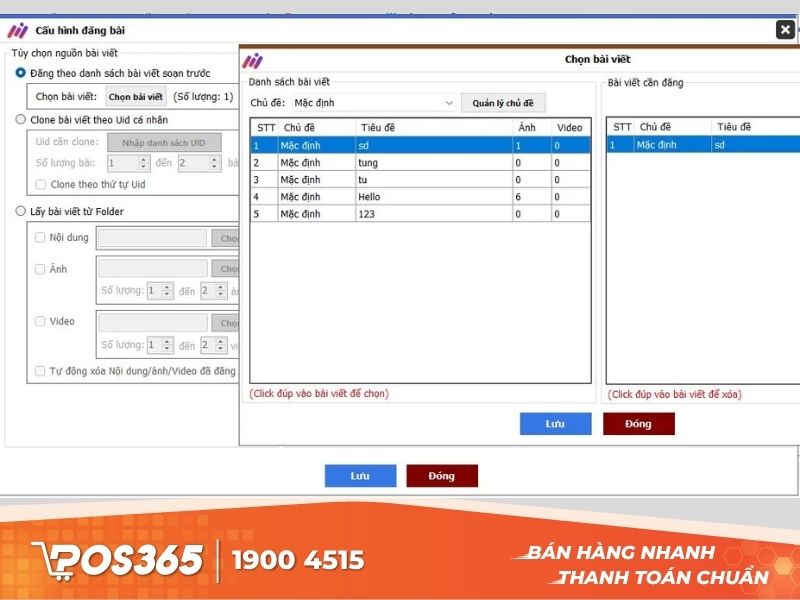The height and width of the screenshot is (600, 800).
Task: Tick the Video checkbox
Action: pos(40,321)
